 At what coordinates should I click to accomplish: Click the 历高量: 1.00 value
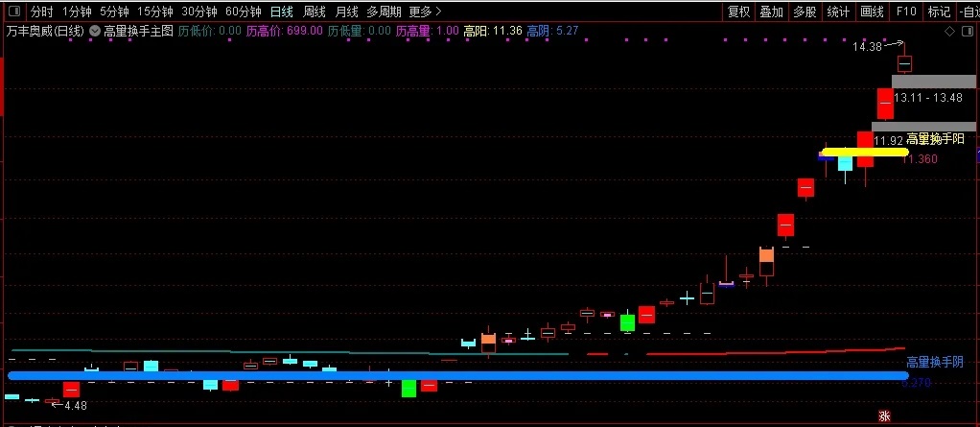(428, 31)
